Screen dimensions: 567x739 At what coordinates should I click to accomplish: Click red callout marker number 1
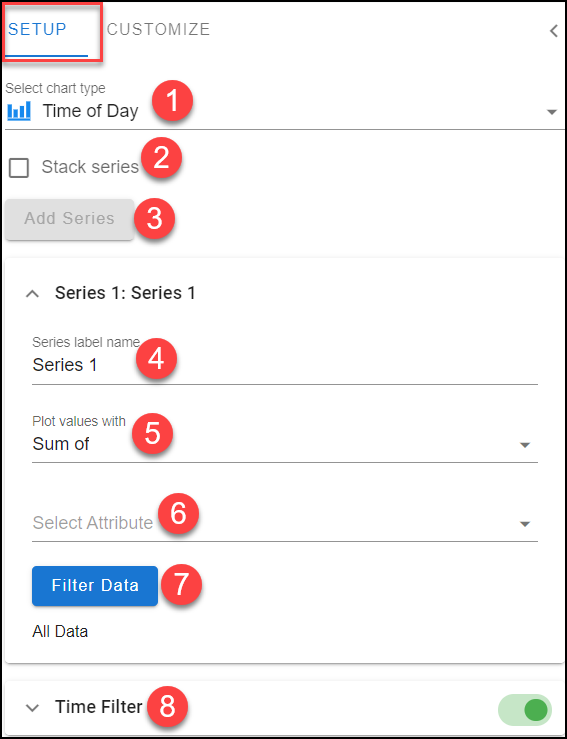[x=173, y=100]
